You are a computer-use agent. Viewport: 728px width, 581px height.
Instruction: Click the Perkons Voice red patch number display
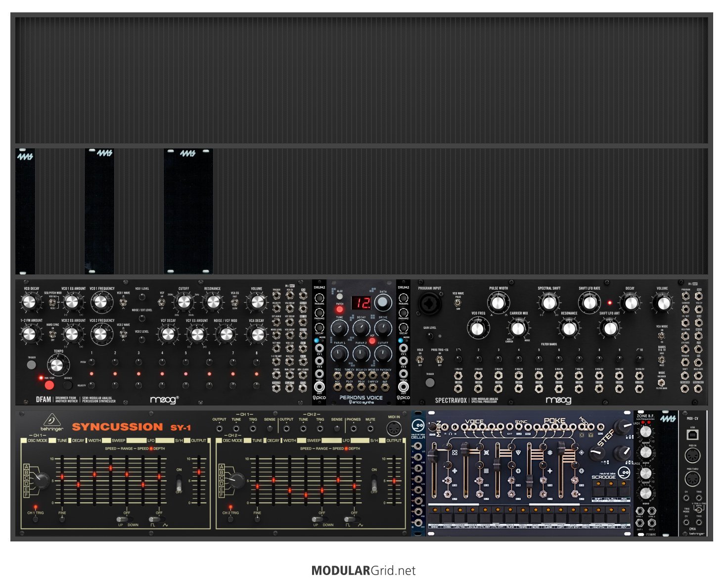point(361,302)
